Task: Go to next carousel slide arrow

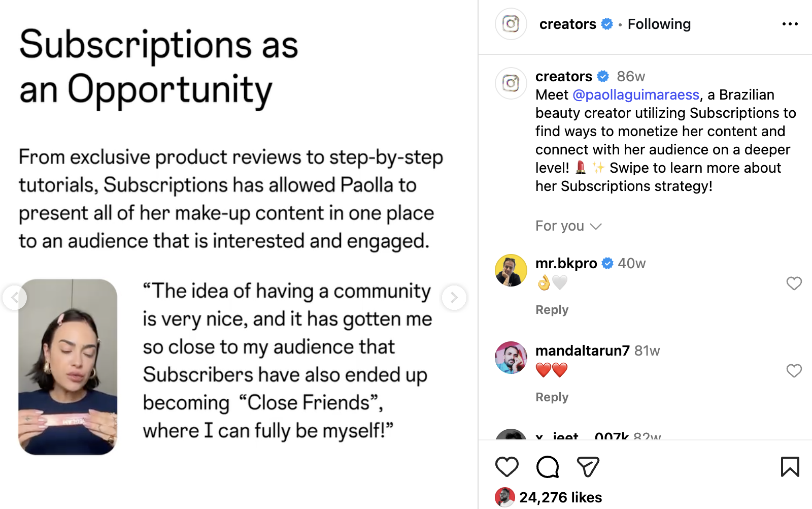Action: tap(454, 298)
